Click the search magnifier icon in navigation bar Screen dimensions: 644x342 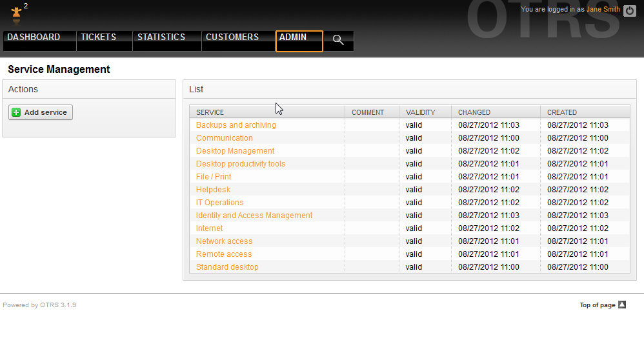click(x=338, y=40)
